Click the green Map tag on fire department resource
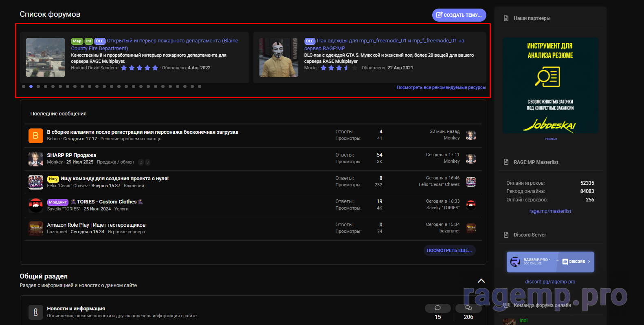 77,41
